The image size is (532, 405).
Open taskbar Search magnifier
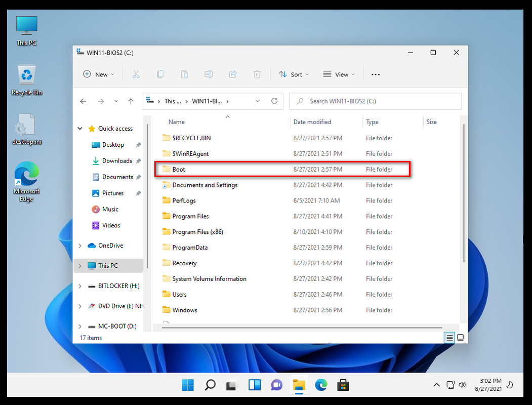[210, 385]
